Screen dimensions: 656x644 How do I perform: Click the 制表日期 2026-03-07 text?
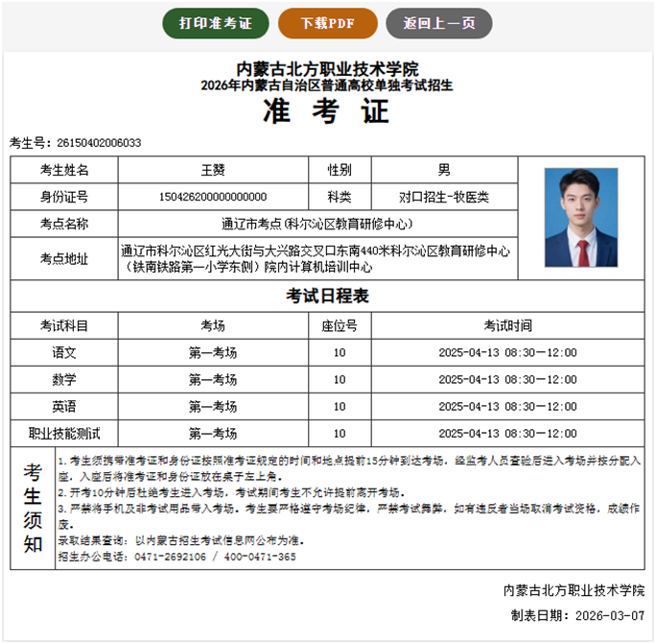(x=577, y=615)
